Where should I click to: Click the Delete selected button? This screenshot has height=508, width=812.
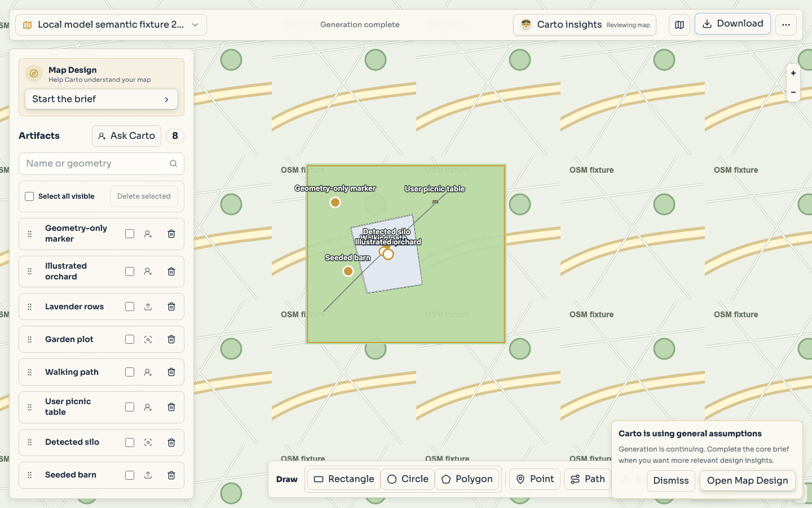click(x=144, y=196)
